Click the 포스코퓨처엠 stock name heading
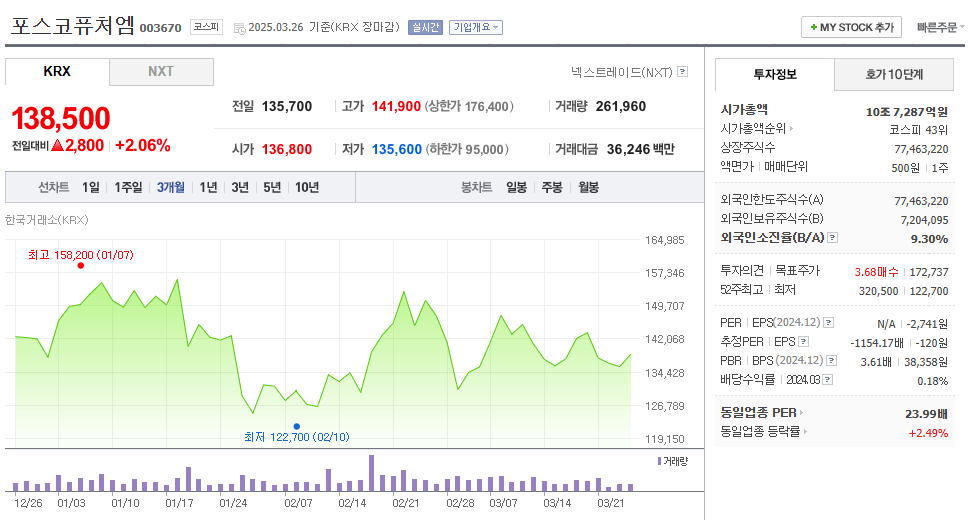Screen dimensions: 973x520 [x=73, y=25]
